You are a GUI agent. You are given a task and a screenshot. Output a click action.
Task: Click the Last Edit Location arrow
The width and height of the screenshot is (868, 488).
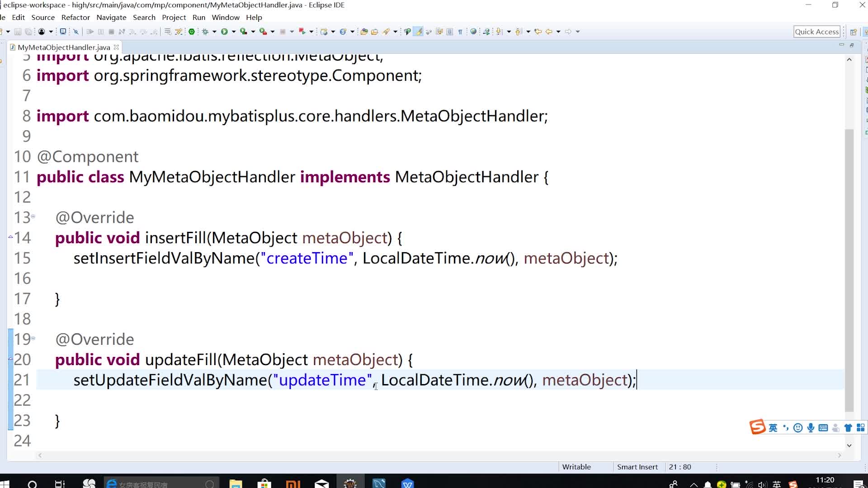click(538, 32)
